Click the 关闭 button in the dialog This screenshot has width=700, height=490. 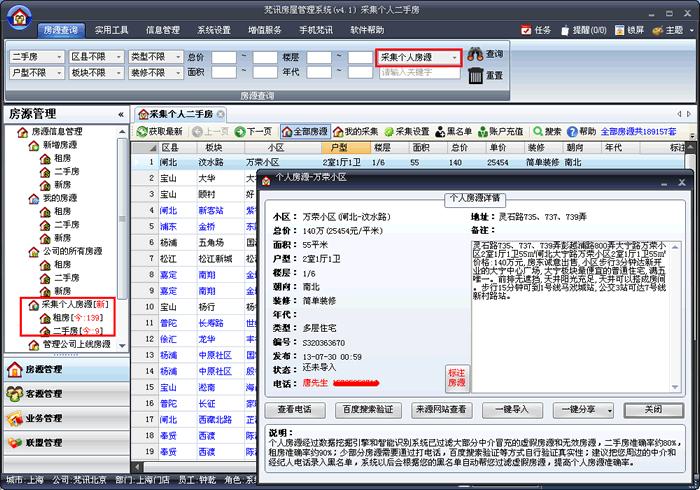point(654,410)
